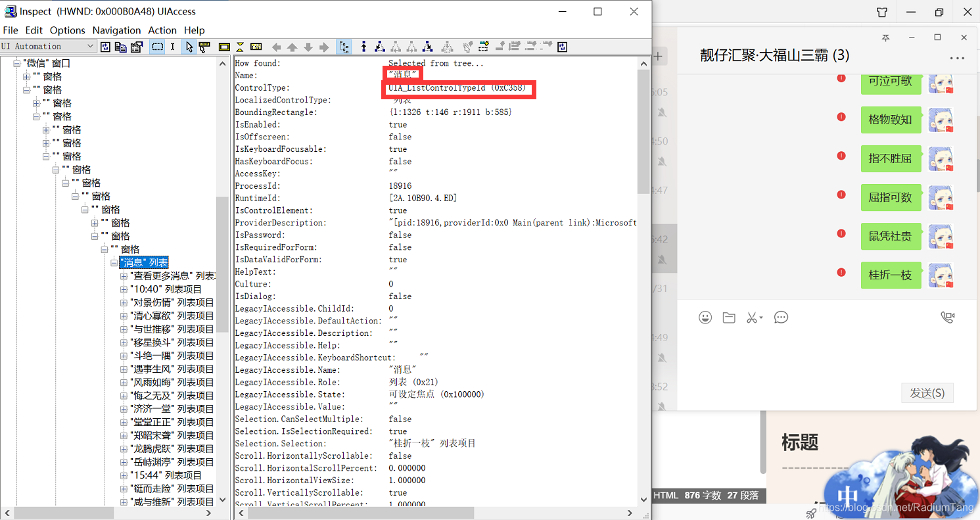Viewport: 980px width, 520px height.
Task: Select "与世推移" 列表项目 in tree
Action: click(172, 329)
